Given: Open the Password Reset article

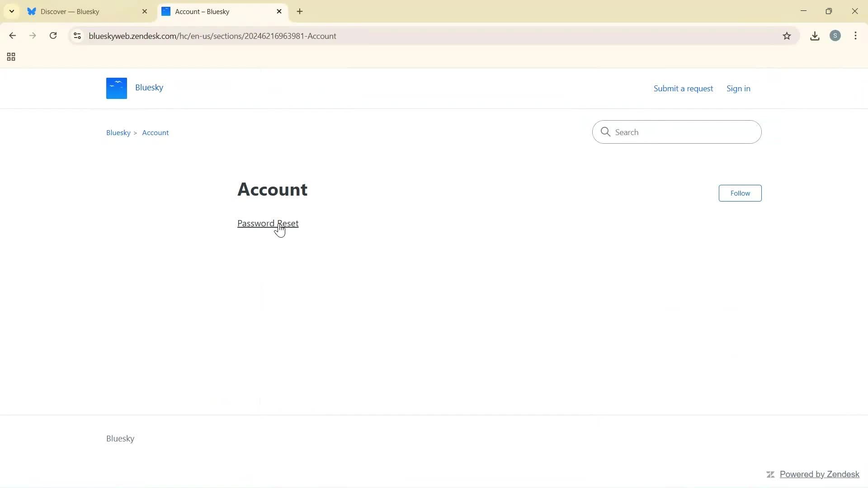Looking at the screenshot, I should click(267, 223).
